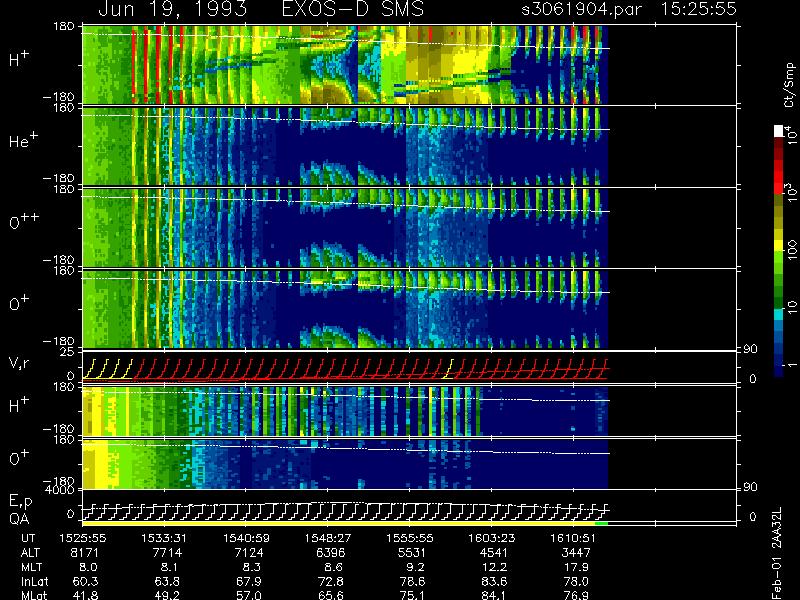
Task: Click the green segment ending the QA bar
Action: tap(602, 523)
